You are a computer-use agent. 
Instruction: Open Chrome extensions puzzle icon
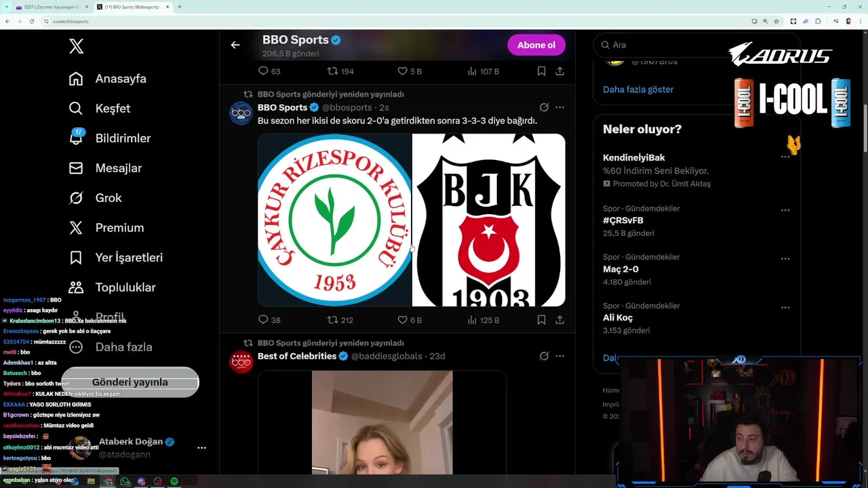pos(818,21)
